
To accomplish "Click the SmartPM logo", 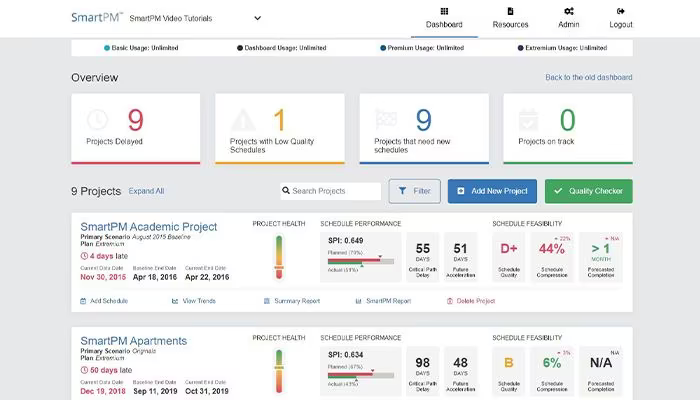I will pyautogui.click(x=97, y=17).
